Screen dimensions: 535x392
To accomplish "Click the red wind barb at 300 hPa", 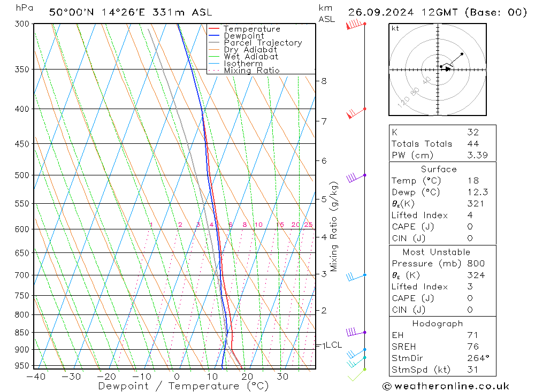I will coord(355,25).
